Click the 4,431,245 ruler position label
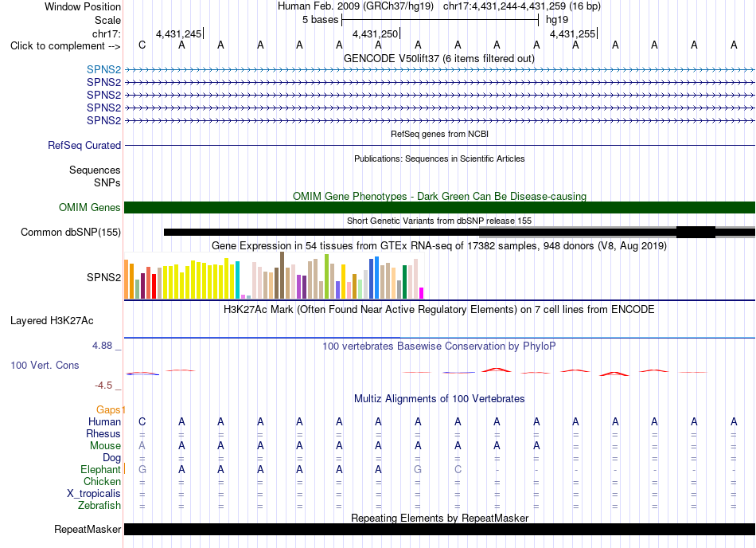 coord(178,33)
